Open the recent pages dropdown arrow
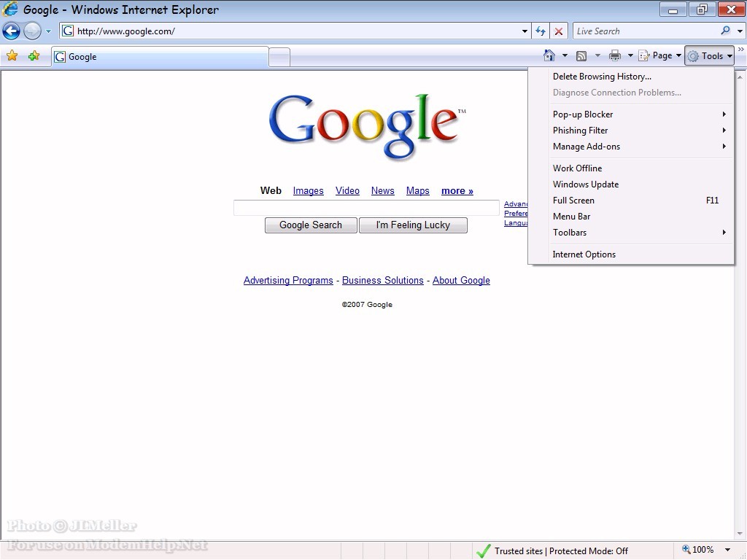This screenshot has height=560, width=747. (48, 31)
